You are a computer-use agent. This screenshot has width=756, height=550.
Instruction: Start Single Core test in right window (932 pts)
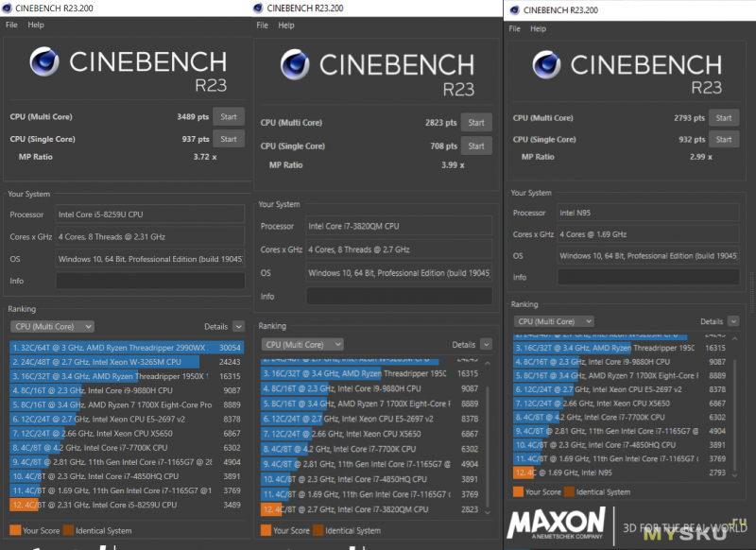point(724,140)
